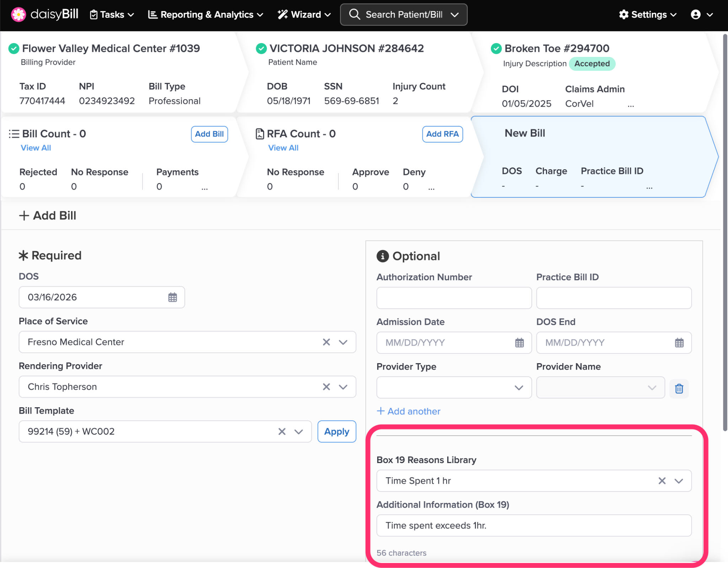Remove Box 19 Reasons Library selection
Image resolution: width=728 pixels, height=568 pixels.
(662, 481)
